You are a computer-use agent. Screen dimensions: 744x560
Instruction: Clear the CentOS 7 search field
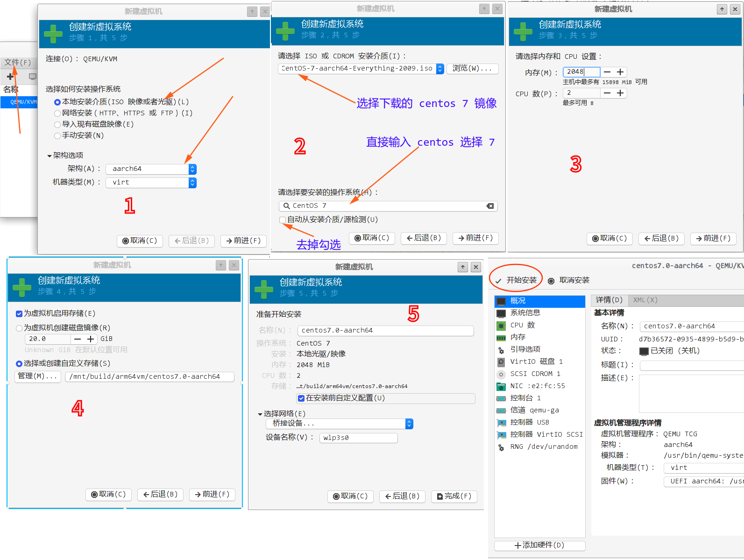pyautogui.click(x=490, y=206)
